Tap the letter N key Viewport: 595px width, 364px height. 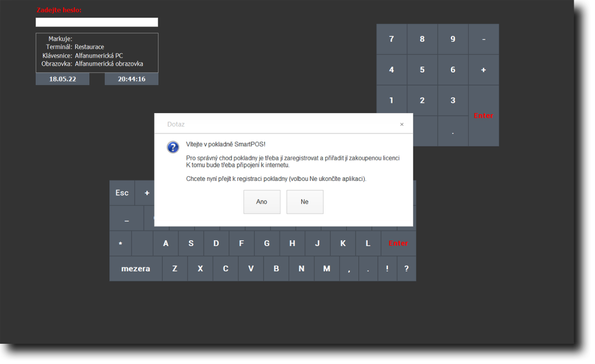coord(301,269)
